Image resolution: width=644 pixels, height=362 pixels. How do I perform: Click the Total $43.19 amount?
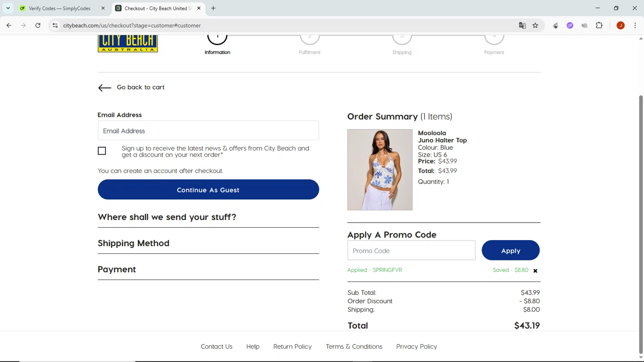pos(527,326)
